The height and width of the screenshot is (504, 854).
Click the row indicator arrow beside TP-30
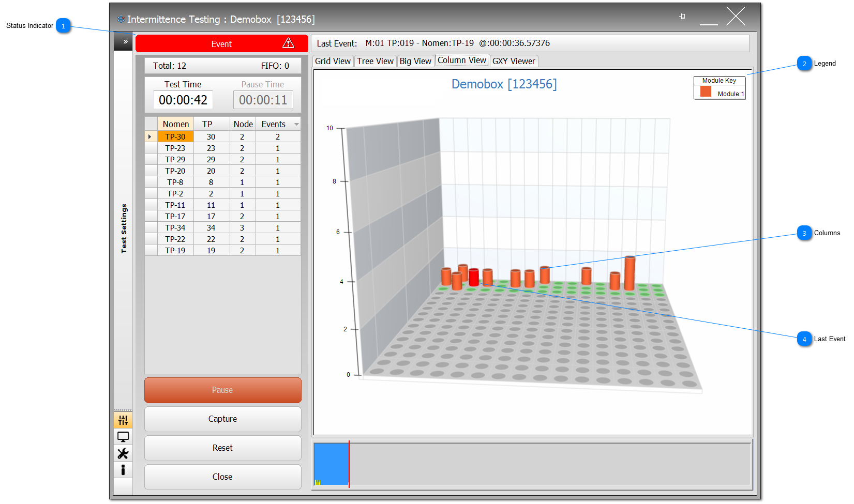150,137
